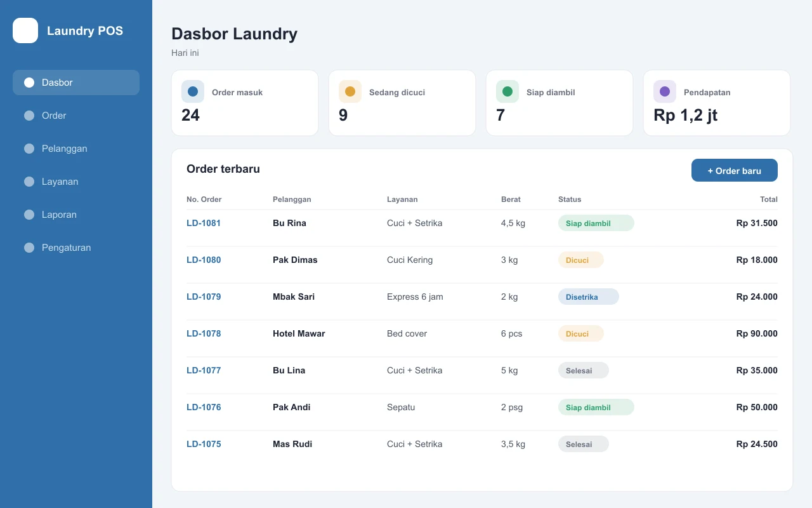The width and height of the screenshot is (812, 508).
Task: Click the 4,5 kg weight cell
Action: click(513, 223)
